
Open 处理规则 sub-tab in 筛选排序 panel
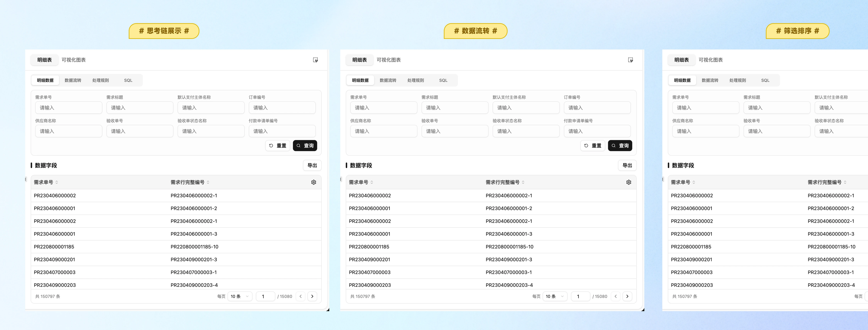[x=738, y=81]
